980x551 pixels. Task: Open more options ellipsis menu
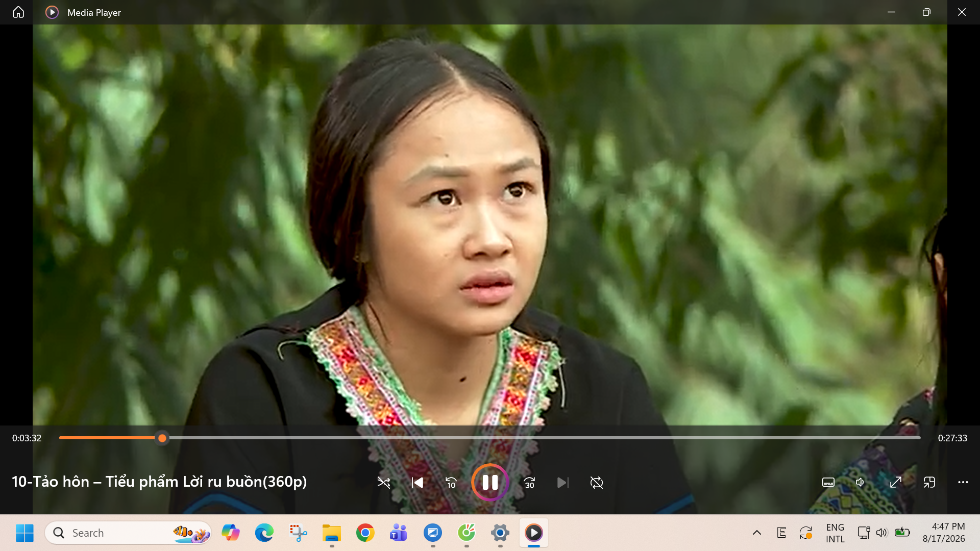[x=963, y=482]
